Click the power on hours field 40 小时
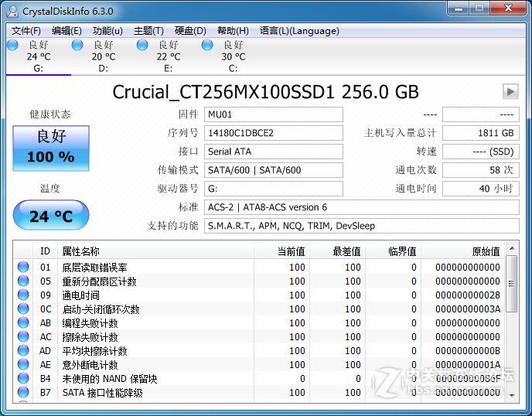 481,189
